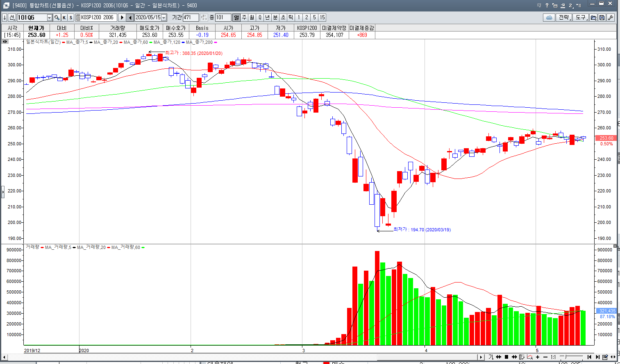Click next symbol right-triangle button

(x=122, y=18)
